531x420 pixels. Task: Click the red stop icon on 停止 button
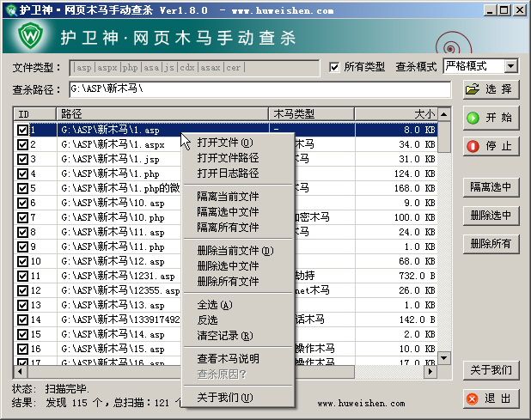point(473,146)
